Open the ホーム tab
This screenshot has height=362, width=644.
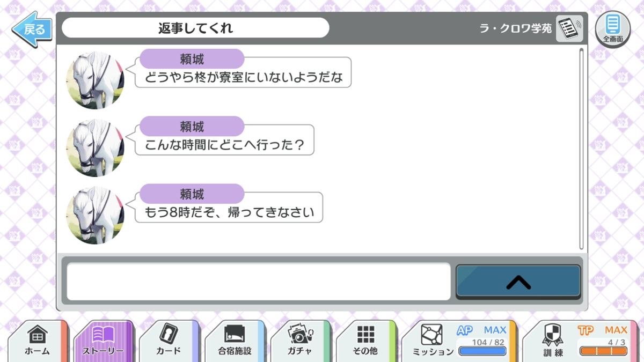click(x=38, y=341)
